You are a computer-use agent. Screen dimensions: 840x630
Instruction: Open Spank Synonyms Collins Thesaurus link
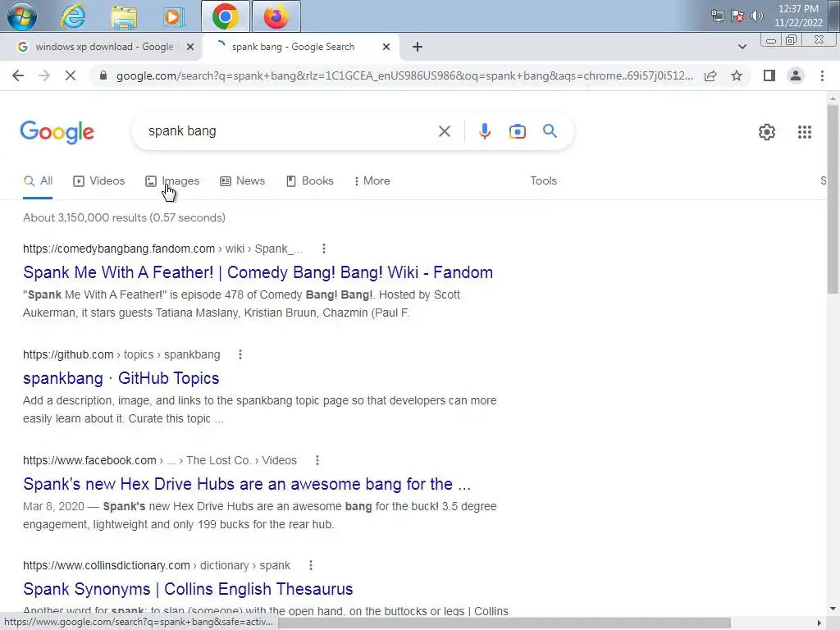(x=188, y=589)
